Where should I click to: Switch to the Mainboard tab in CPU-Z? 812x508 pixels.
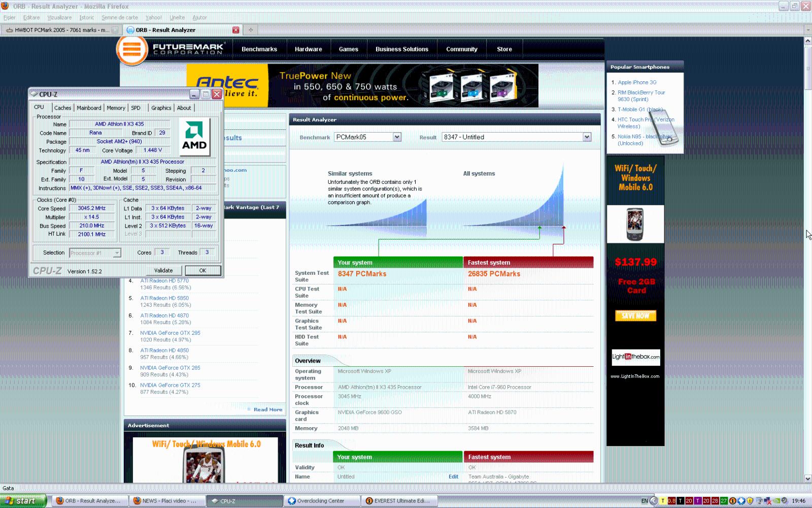pyautogui.click(x=89, y=108)
